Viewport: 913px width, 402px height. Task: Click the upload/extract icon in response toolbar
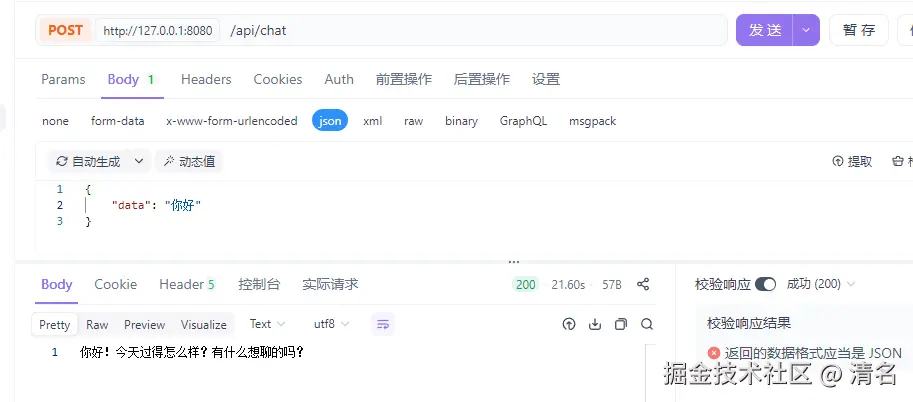pyautogui.click(x=569, y=325)
